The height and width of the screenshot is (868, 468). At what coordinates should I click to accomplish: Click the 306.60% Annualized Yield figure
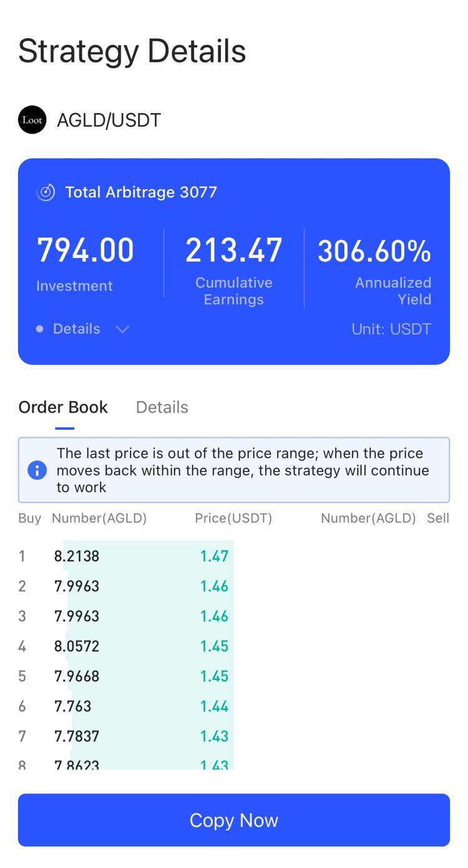374,251
